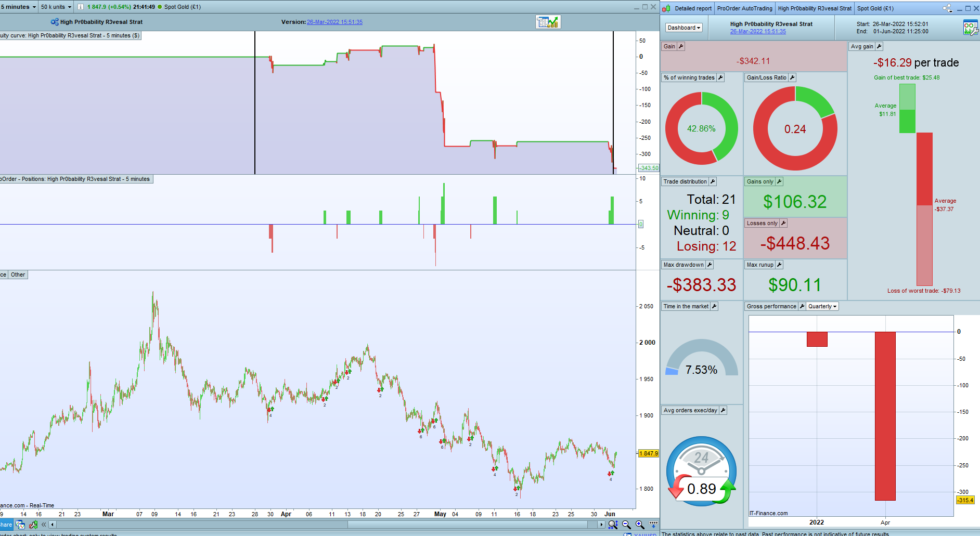Click the Max runup value $90.11
The width and height of the screenshot is (980, 536).
(795, 285)
